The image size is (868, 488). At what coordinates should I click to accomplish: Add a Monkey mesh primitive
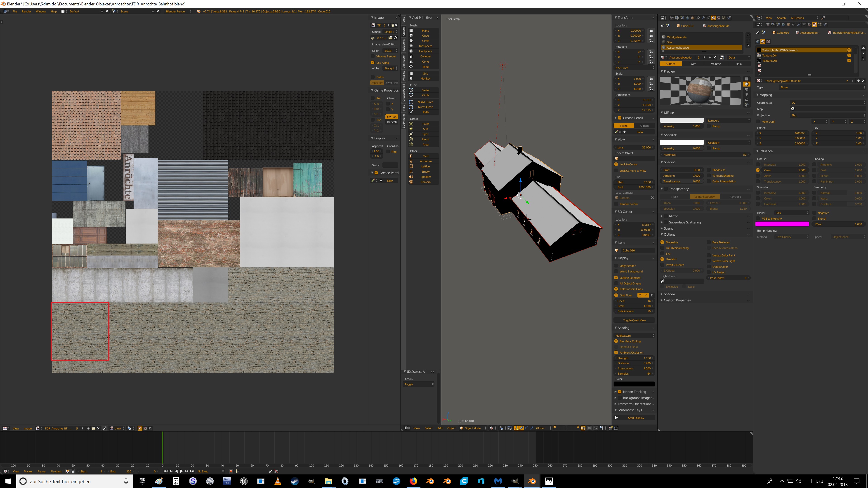(425, 78)
